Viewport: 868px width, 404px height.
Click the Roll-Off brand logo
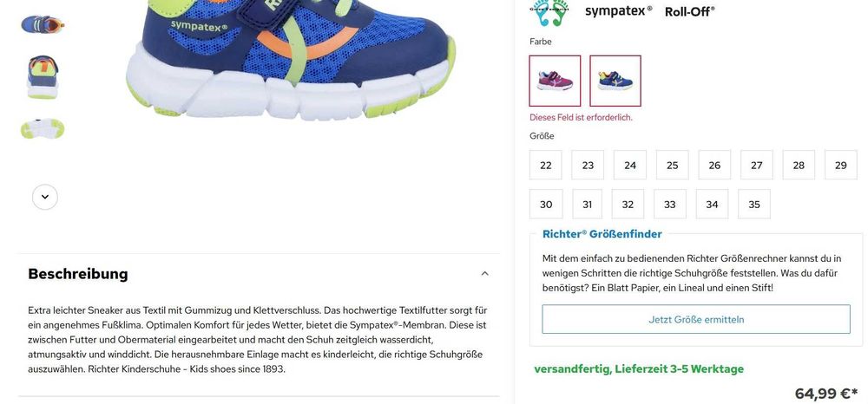pos(690,11)
